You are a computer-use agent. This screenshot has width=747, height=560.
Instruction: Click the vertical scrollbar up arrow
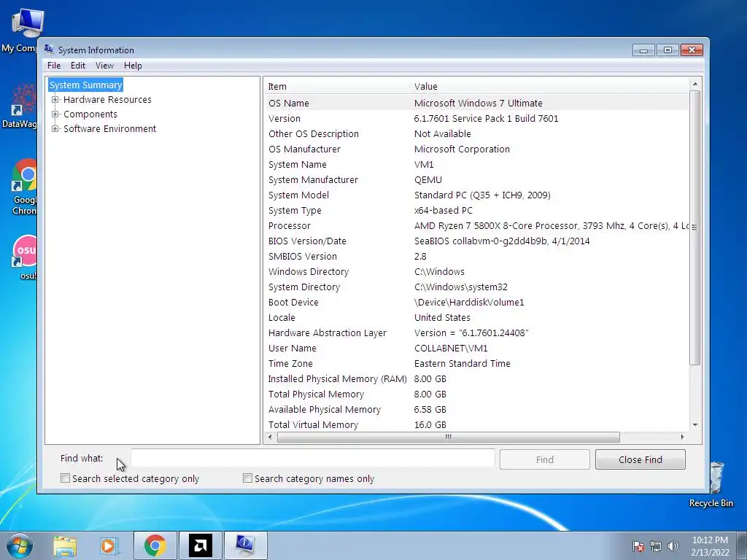click(695, 85)
